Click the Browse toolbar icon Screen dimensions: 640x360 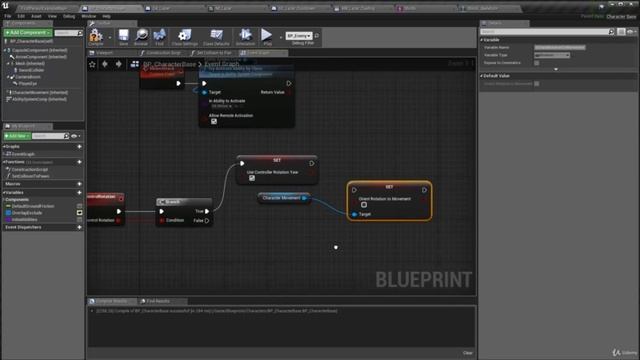click(x=141, y=37)
